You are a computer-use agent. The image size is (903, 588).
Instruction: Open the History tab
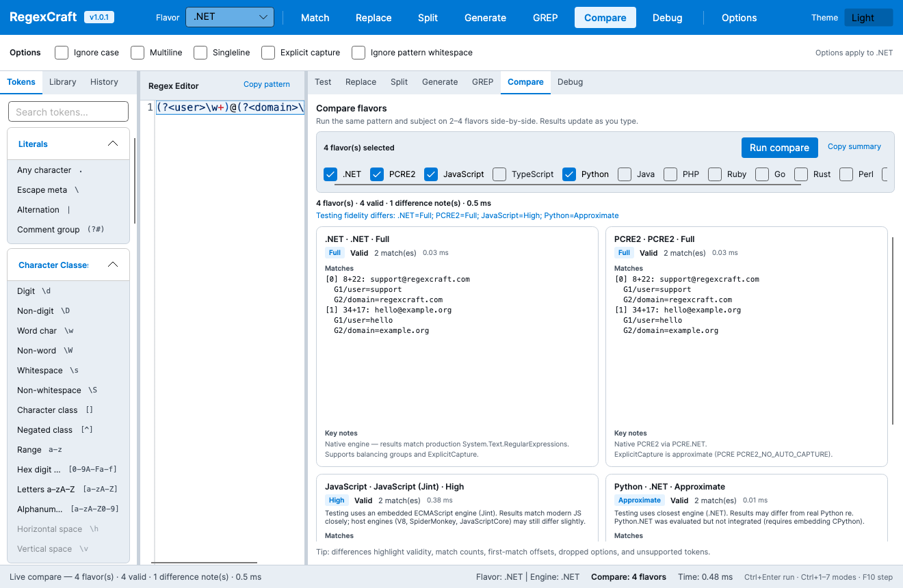click(104, 82)
